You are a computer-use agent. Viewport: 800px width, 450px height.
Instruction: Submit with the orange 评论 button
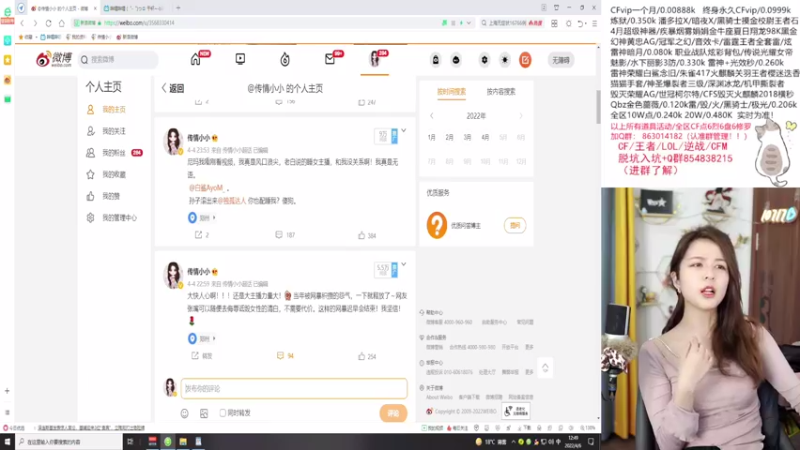393,413
